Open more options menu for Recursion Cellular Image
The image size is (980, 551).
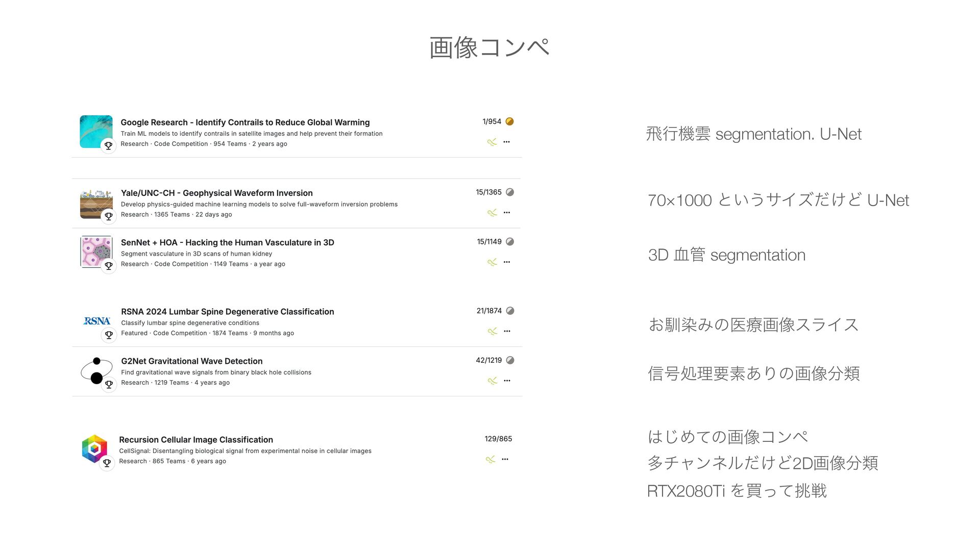click(505, 459)
